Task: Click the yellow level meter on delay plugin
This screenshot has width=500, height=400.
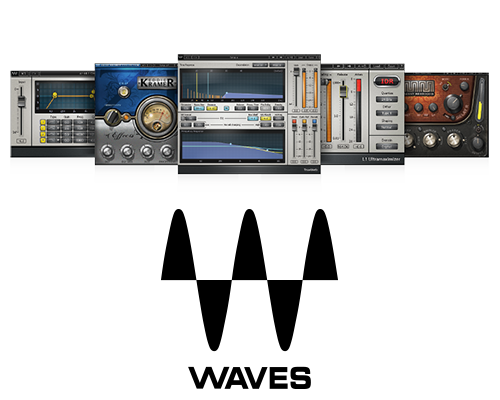Action: coord(480,111)
